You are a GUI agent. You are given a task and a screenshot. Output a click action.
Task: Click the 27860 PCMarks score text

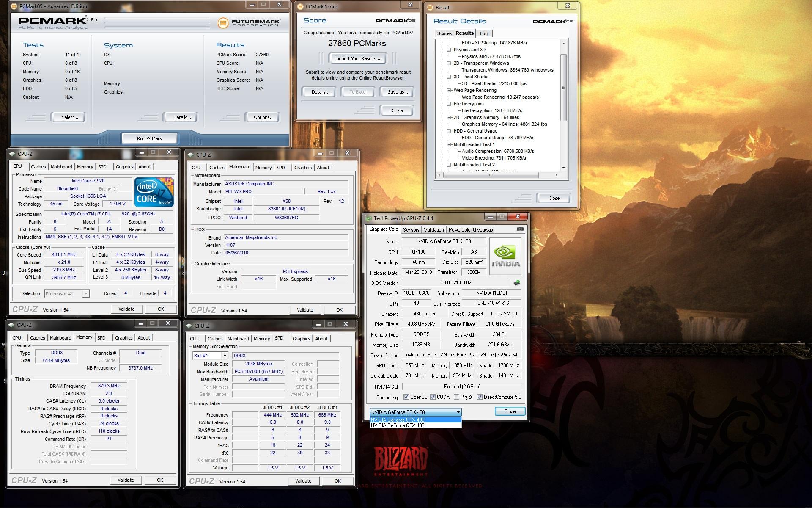click(357, 44)
